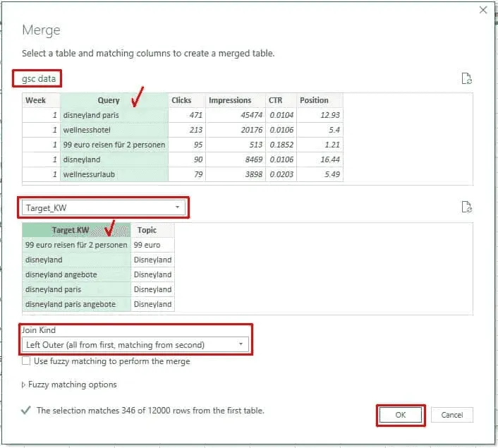
Task: Cancel the merge dialog
Action: point(451,415)
